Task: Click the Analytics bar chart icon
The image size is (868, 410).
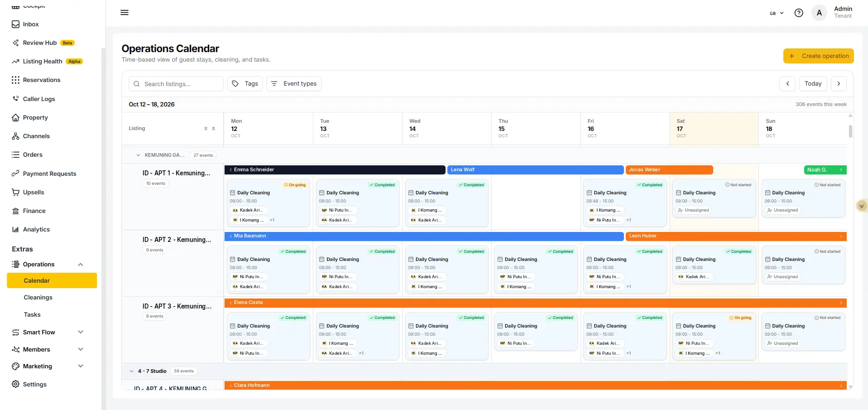Action: pyautogui.click(x=15, y=229)
